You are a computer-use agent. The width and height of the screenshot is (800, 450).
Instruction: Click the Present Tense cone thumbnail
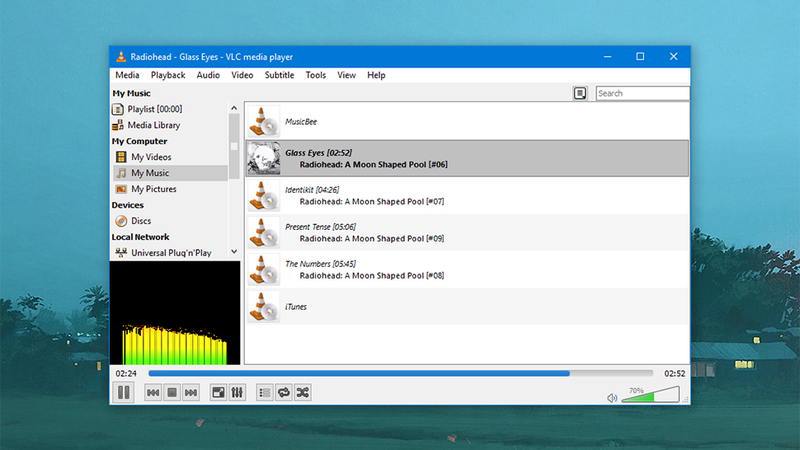click(264, 233)
